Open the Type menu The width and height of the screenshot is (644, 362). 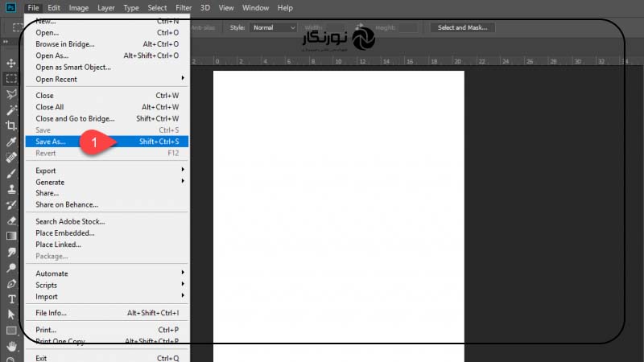[x=131, y=8]
